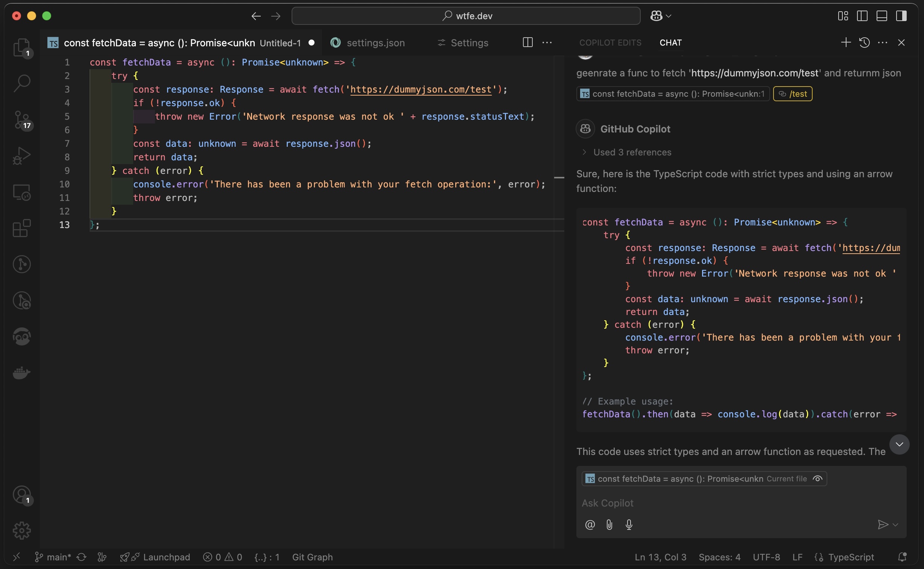Screen dimensions: 924x569
Task: Click line number 13 in the gutter
Action: 64,225
